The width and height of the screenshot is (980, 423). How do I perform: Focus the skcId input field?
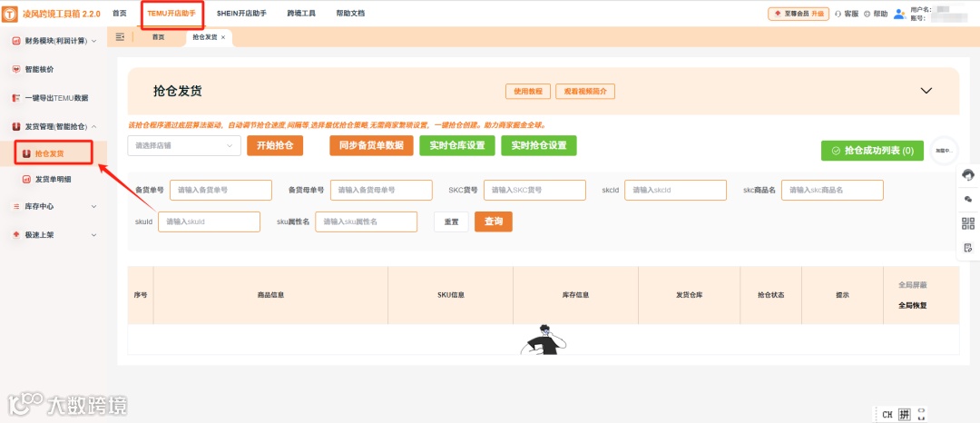676,190
